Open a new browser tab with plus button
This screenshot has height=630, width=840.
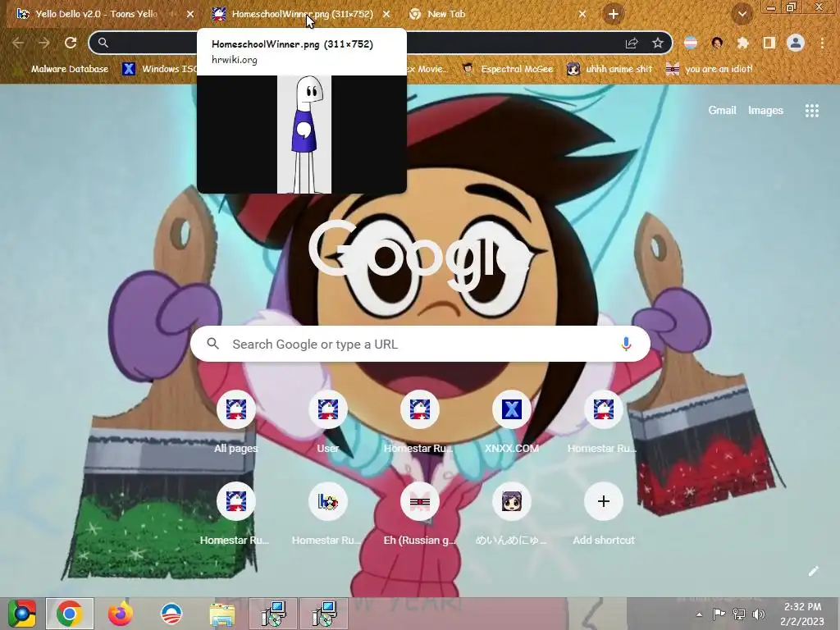(614, 14)
